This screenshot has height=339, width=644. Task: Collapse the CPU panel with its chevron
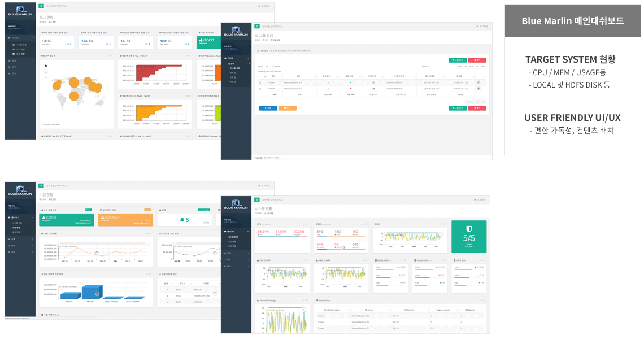303,224
